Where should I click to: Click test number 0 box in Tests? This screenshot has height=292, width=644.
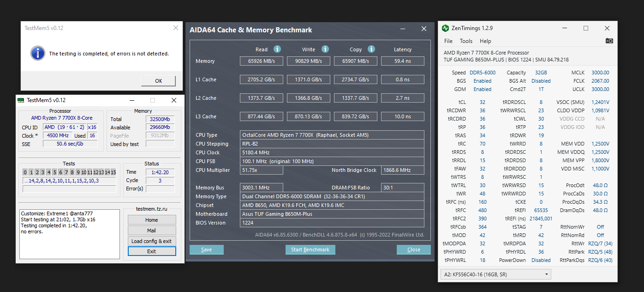pyautogui.click(x=25, y=172)
